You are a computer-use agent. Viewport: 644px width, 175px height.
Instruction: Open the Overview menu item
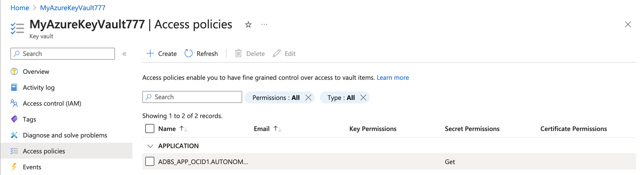[36, 71]
